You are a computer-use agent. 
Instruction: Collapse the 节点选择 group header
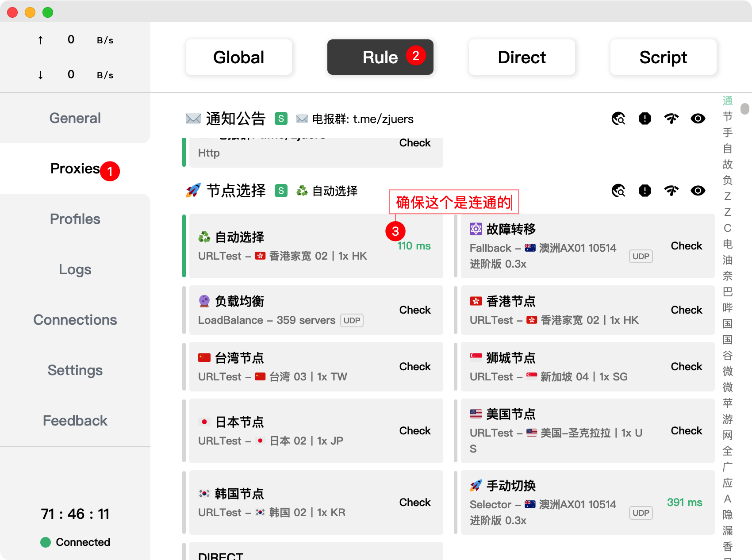click(236, 191)
